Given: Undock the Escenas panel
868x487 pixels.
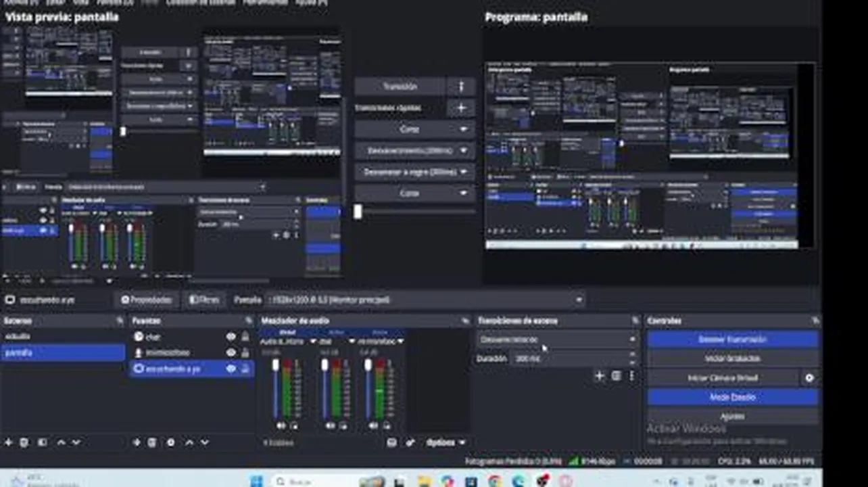Looking at the screenshot, I should [120, 321].
